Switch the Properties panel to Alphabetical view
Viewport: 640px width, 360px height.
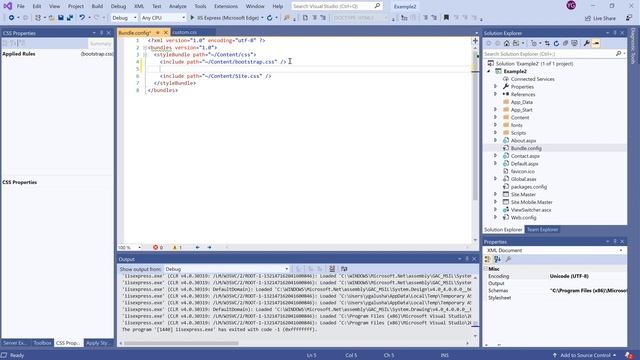pyautogui.click(x=497, y=260)
